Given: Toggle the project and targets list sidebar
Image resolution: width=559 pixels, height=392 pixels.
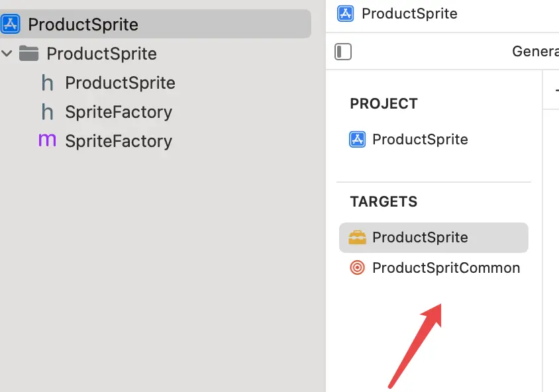Looking at the screenshot, I should (343, 52).
